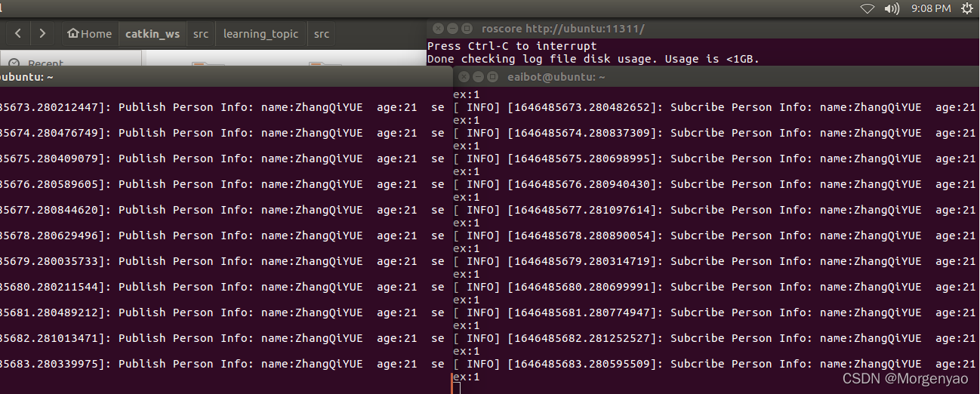
Task: Click Publish line with timestamp 35677.280844620
Action: pyautogui.click(x=222, y=210)
